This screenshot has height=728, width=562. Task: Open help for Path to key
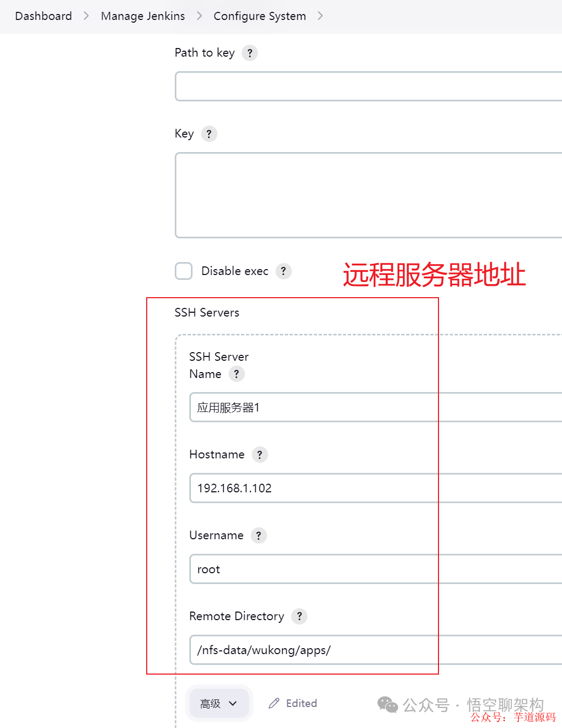250,53
